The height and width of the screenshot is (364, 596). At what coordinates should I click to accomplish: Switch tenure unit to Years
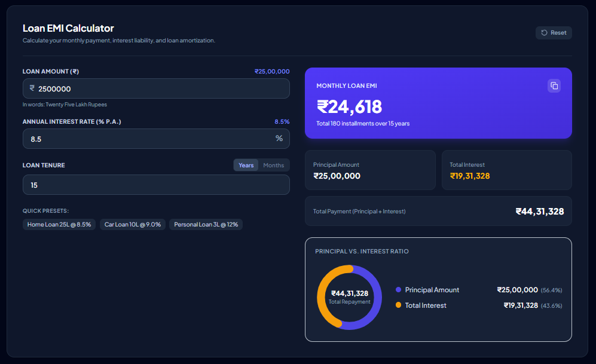click(x=246, y=166)
